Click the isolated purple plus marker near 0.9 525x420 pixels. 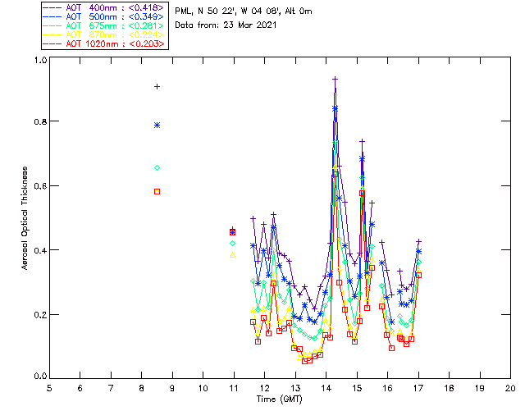(157, 87)
